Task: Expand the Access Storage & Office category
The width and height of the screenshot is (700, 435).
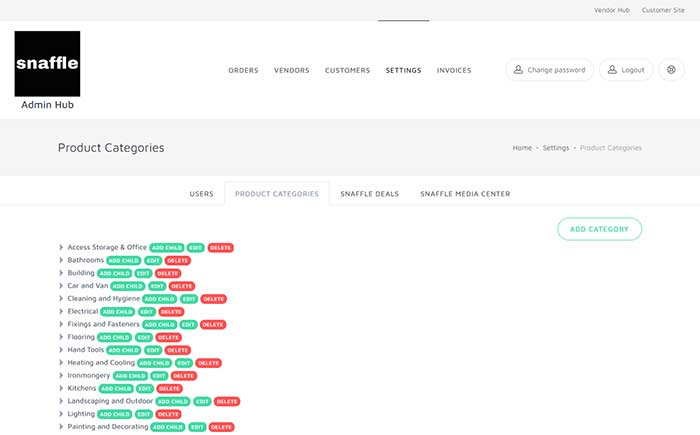Action: click(x=61, y=247)
